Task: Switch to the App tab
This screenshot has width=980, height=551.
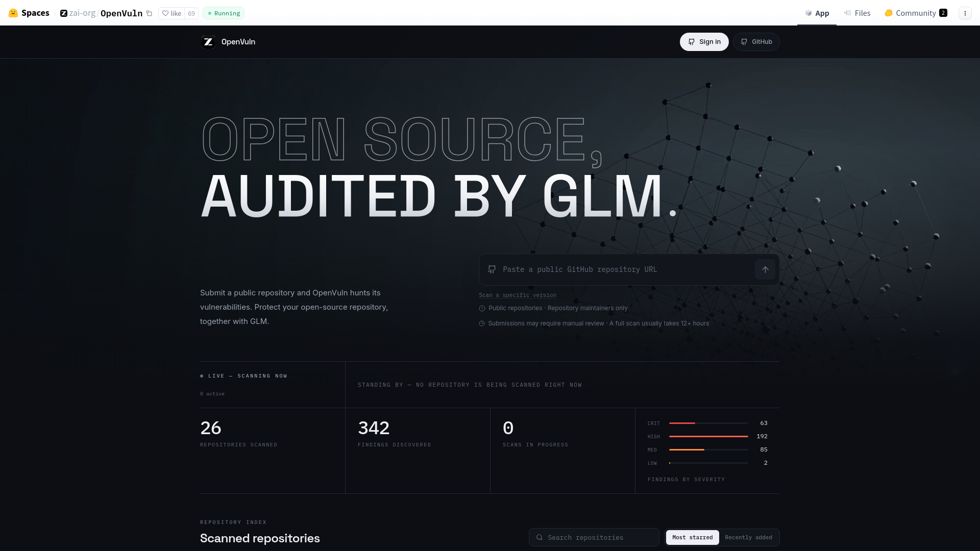Action: coord(817,13)
